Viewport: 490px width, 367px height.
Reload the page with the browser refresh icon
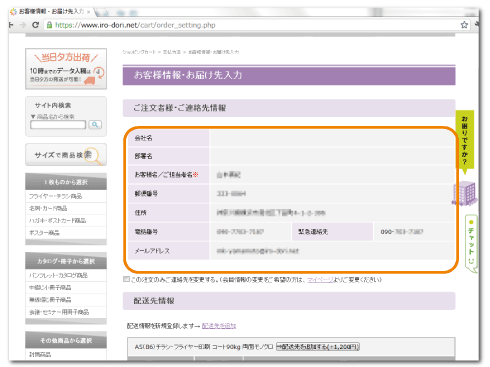click(x=35, y=25)
